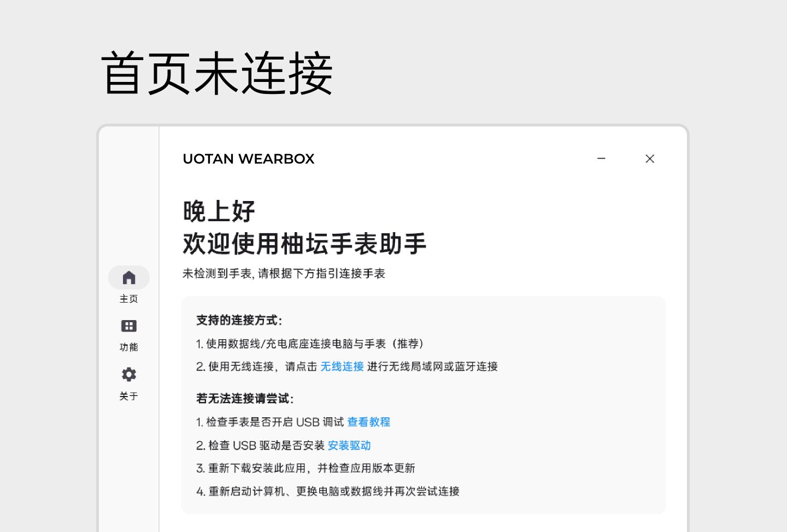Click the 安装驱动 link
787x532 pixels.
349,446
